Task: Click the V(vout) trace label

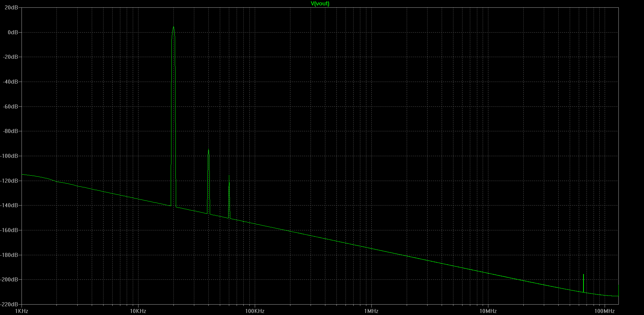Action: (320, 4)
